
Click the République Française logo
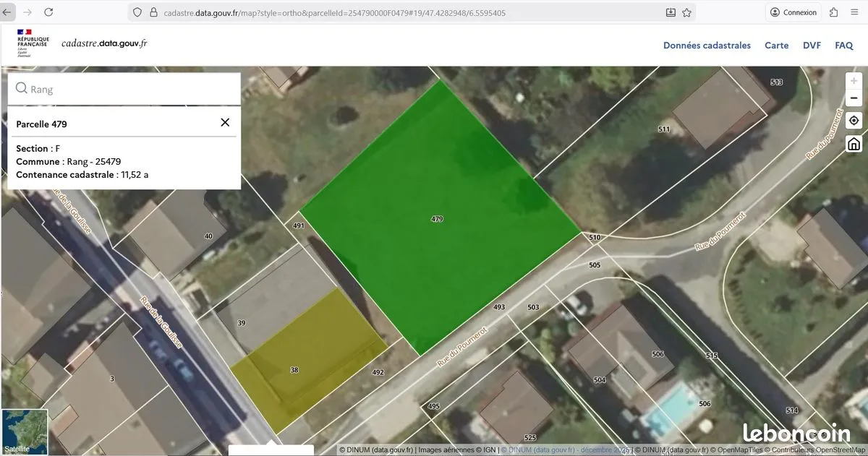[x=33, y=43]
